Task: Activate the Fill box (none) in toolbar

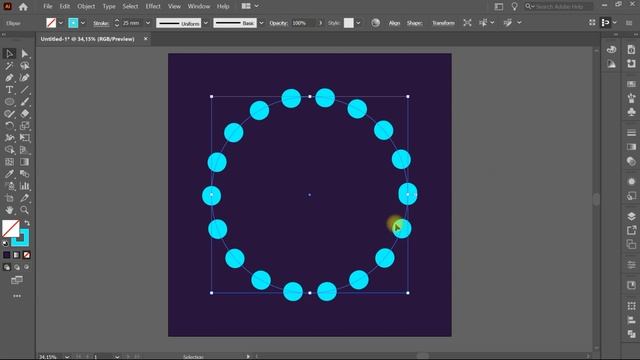Action: coord(11,228)
